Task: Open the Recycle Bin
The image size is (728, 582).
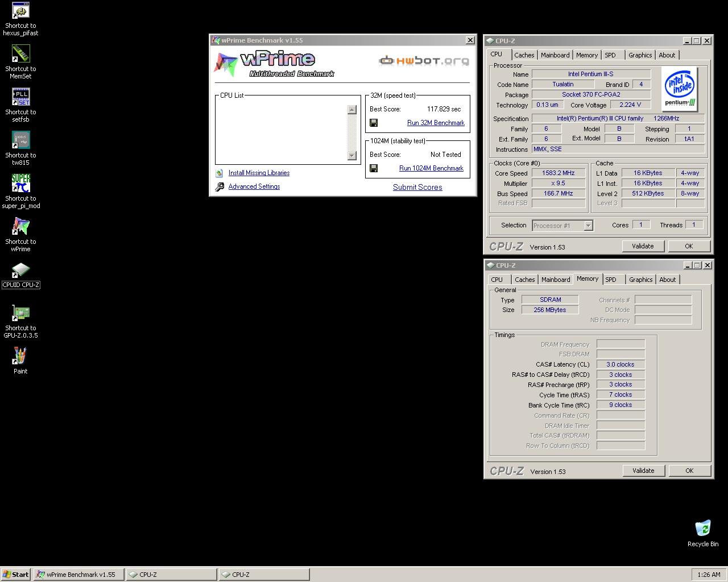Action: point(703,533)
